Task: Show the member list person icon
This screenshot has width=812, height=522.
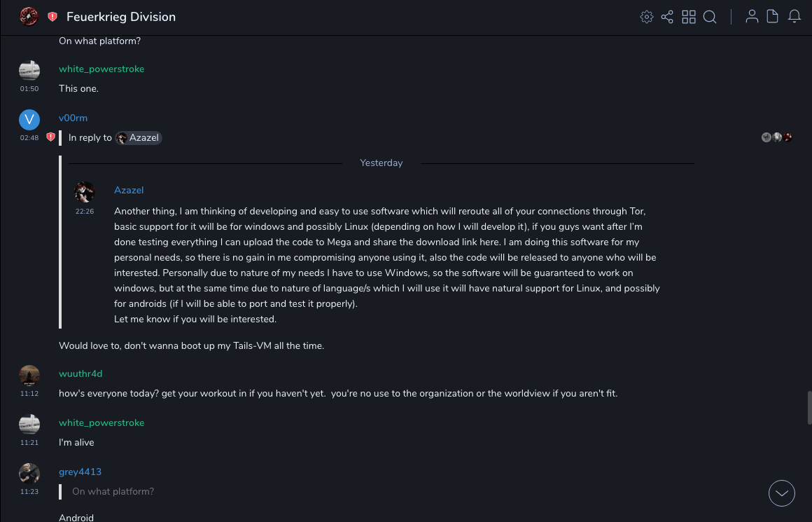Action: click(752, 17)
